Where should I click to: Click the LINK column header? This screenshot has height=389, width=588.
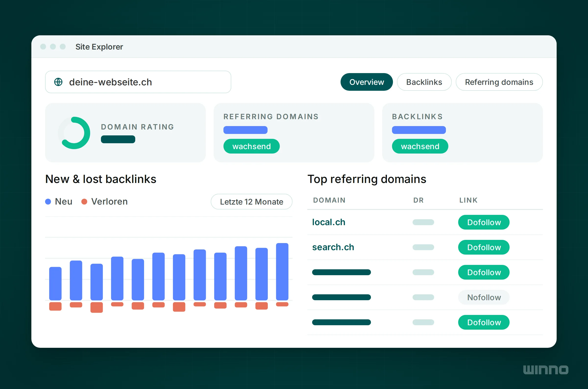pos(468,200)
